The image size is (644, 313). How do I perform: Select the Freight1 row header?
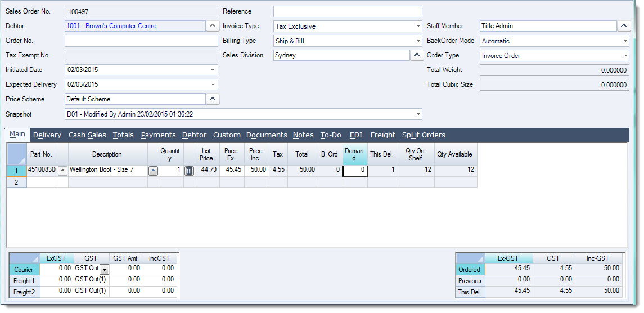[24, 281]
